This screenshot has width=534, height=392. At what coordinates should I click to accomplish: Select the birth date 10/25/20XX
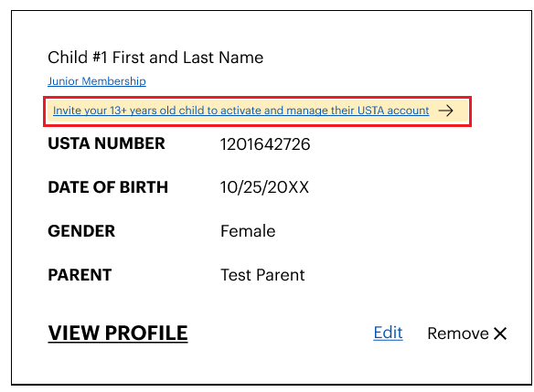tap(264, 187)
